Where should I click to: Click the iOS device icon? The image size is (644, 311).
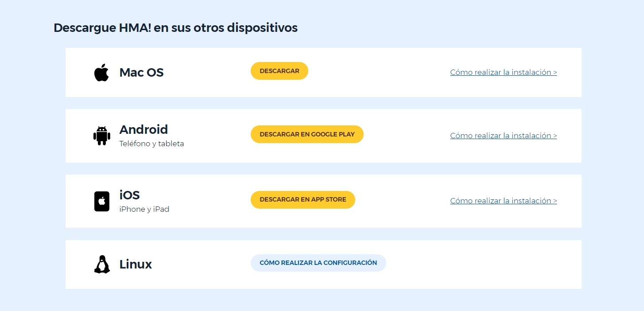(x=102, y=201)
